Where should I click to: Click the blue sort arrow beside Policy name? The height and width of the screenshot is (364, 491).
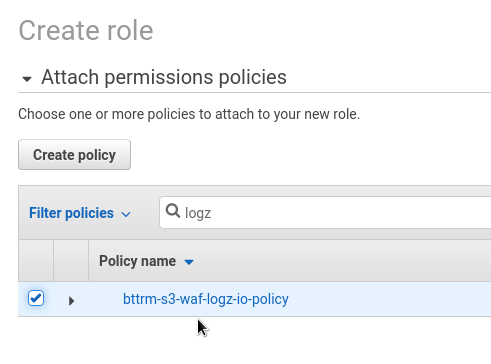(x=189, y=262)
